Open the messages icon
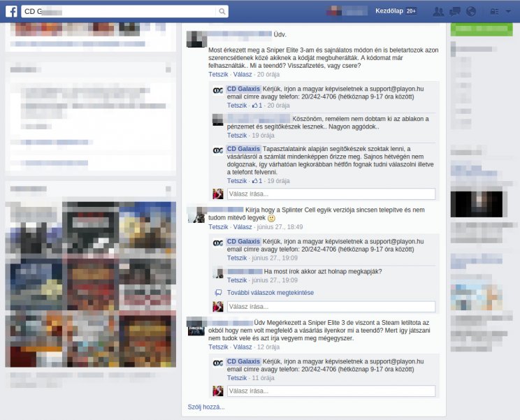This screenshot has width=520, height=420. pyautogui.click(x=455, y=12)
